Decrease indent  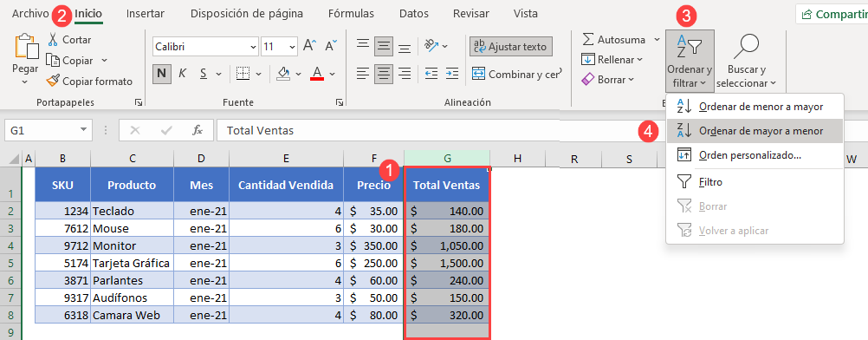pos(431,73)
